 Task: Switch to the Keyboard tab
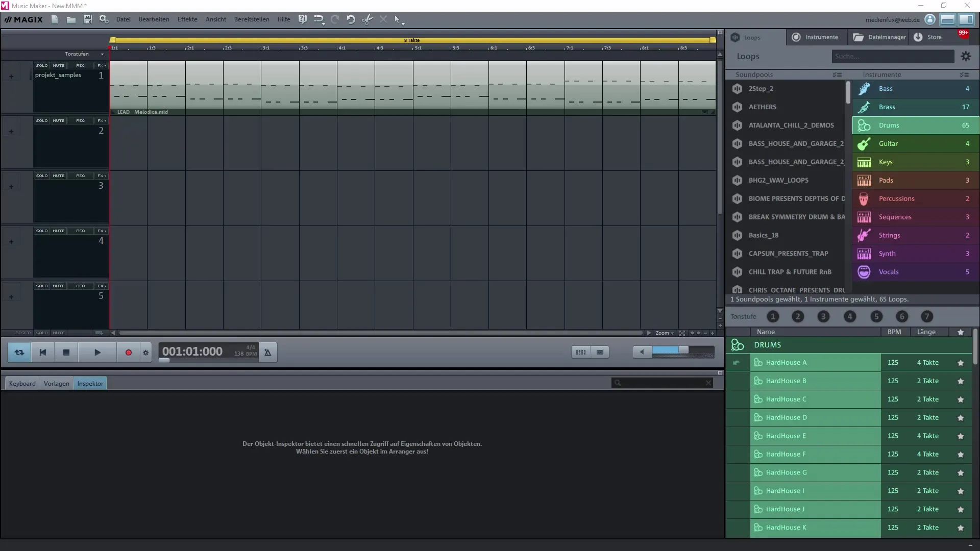[22, 384]
